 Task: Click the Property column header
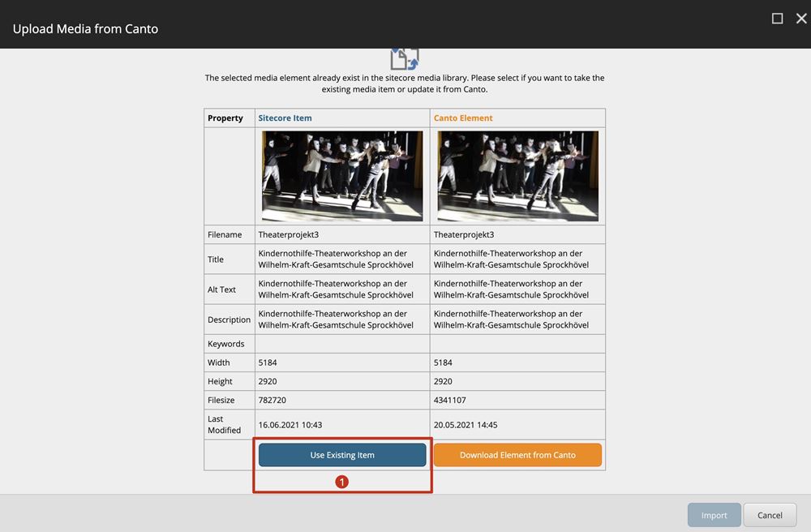point(225,118)
